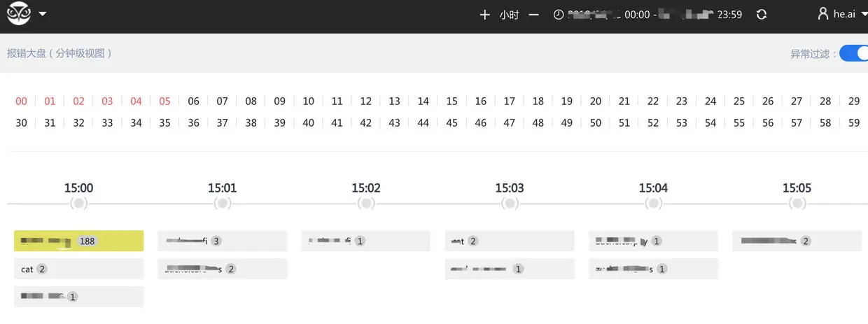
Task: Select minute 04 in red
Action: pyautogui.click(x=136, y=101)
